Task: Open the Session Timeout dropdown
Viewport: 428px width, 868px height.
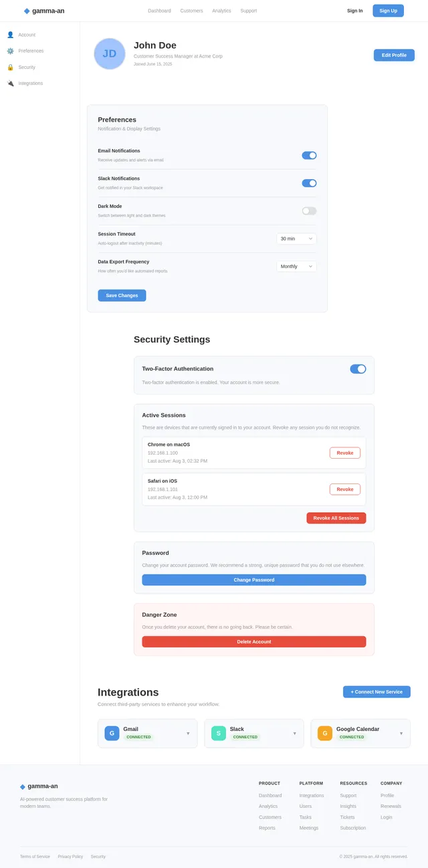Action: pyautogui.click(x=296, y=239)
